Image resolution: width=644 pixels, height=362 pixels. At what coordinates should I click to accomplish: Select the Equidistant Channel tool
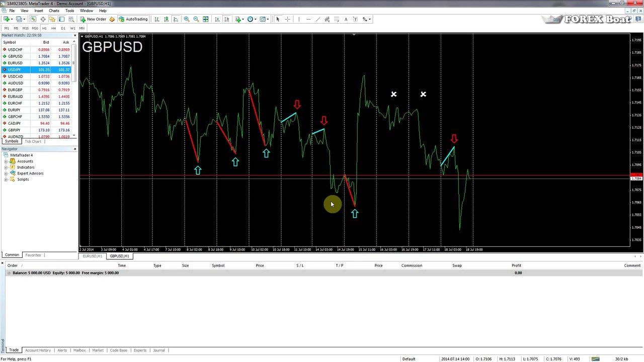click(x=327, y=19)
